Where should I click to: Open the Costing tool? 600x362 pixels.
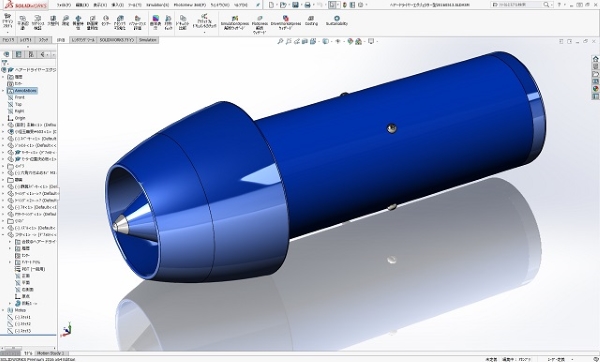click(x=311, y=20)
